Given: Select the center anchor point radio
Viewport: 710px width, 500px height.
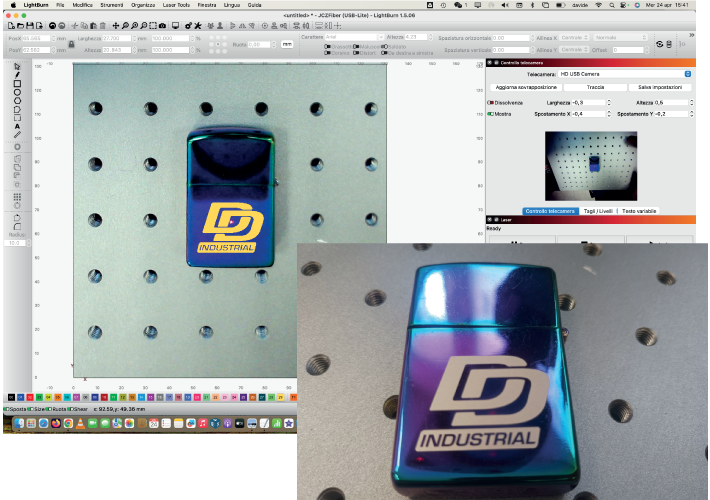Looking at the screenshot, I should click(x=218, y=44).
